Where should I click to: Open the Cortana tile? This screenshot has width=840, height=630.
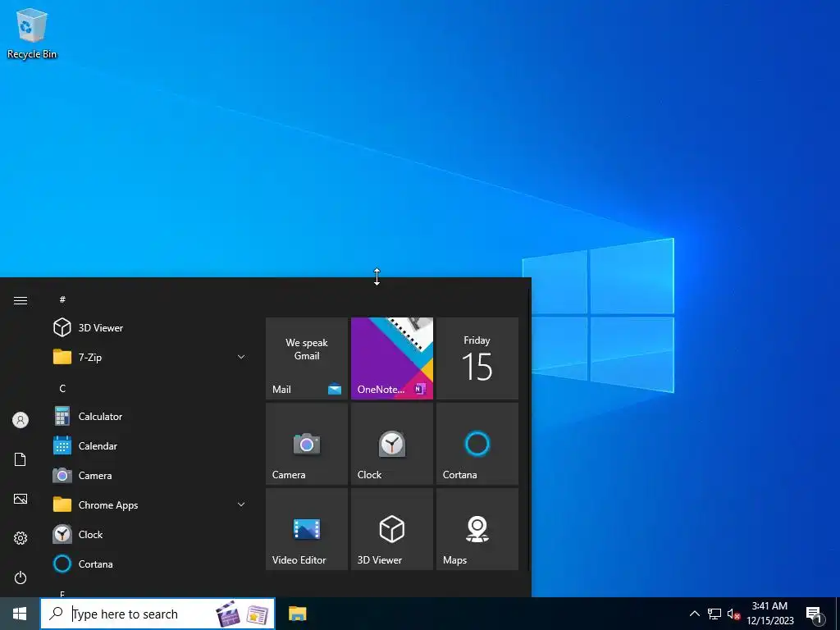tap(477, 444)
